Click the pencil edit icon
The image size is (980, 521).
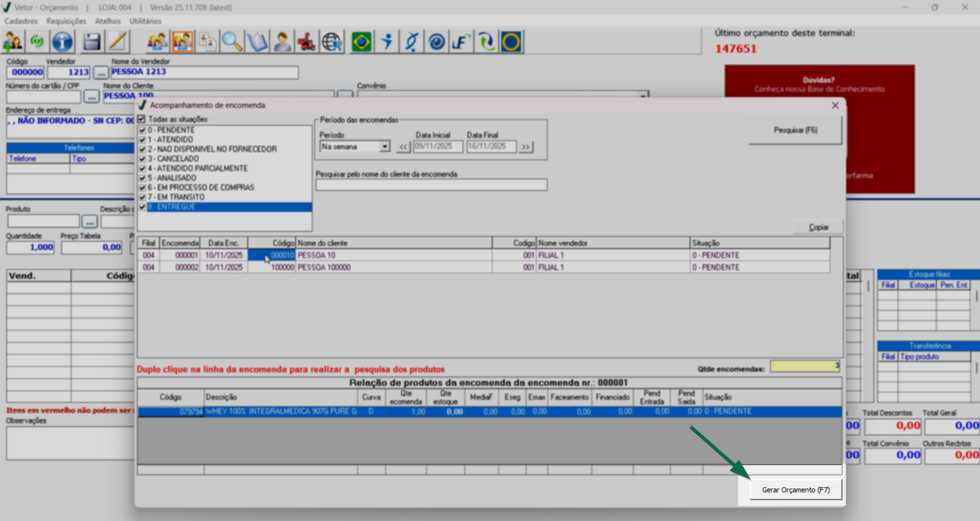118,42
